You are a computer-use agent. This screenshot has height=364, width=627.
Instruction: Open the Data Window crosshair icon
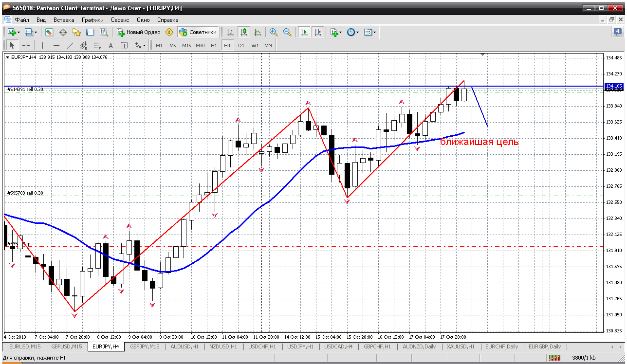pyautogui.click(x=63, y=32)
